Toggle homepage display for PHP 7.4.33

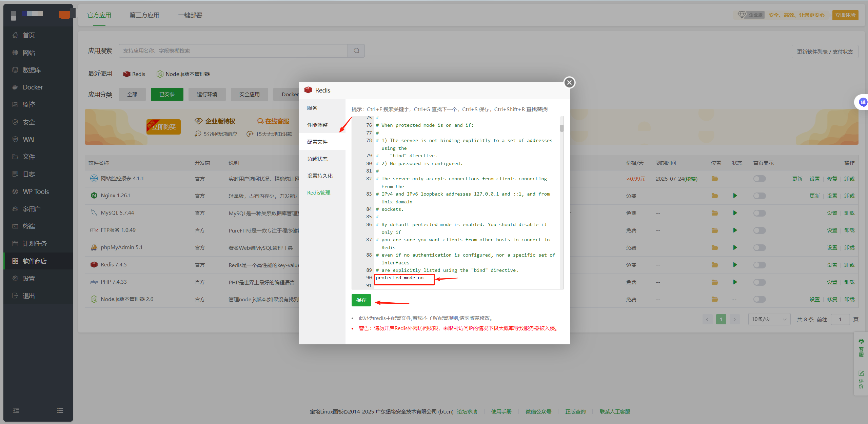pos(759,282)
